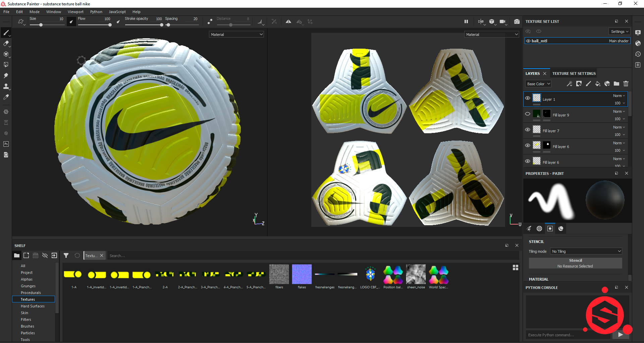Toggle lazy mouse icon

(210, 21)
